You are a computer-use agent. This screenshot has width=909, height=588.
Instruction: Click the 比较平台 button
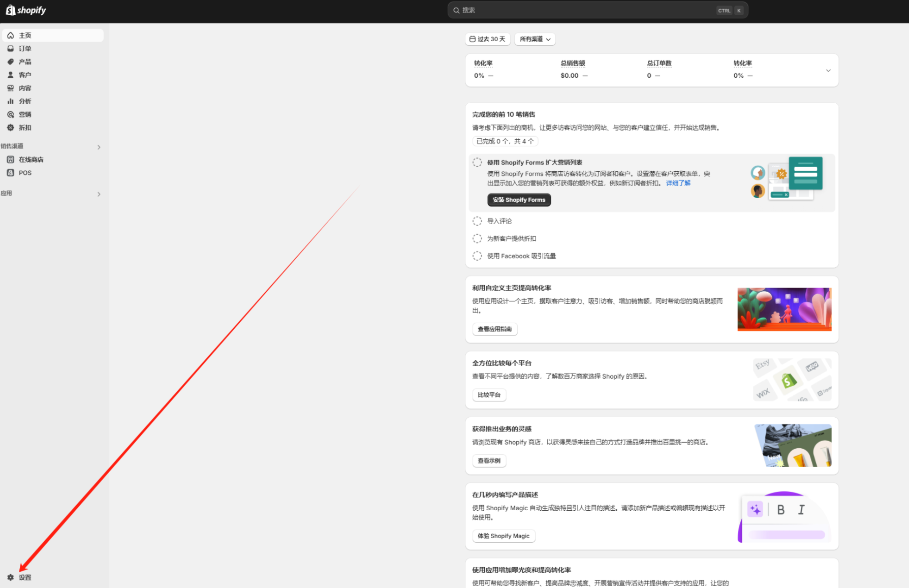pyautogui.click(x=489, y=395)
